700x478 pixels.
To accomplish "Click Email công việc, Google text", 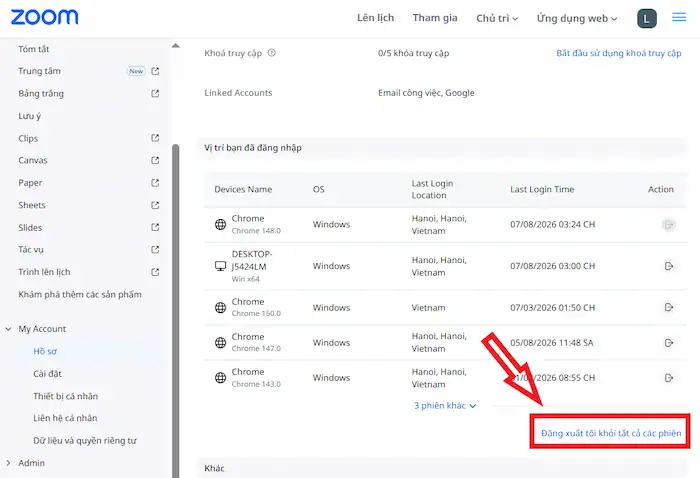I will click(x=426, y=93).
